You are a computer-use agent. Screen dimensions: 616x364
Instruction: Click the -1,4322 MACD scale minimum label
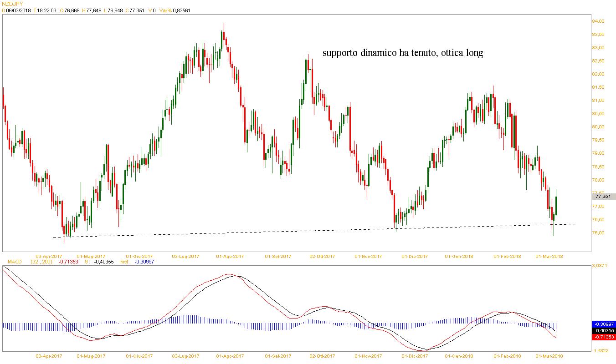[600, 351]
